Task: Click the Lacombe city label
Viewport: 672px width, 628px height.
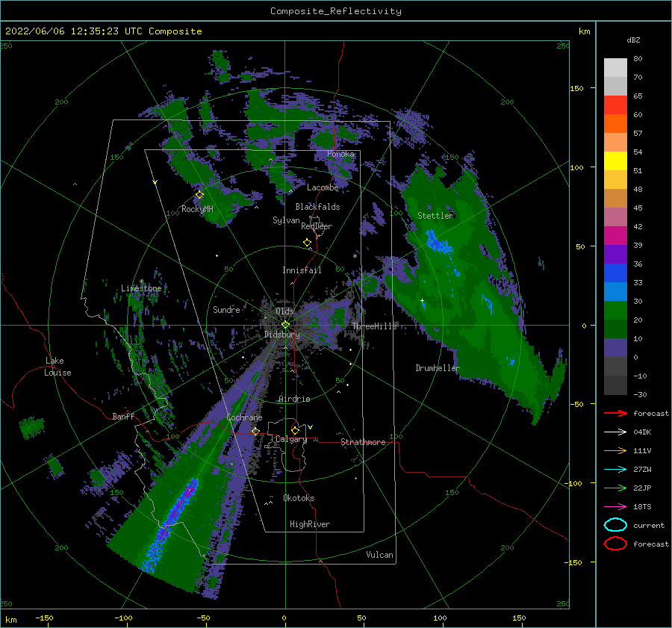Action: click(x=323, y=187)
